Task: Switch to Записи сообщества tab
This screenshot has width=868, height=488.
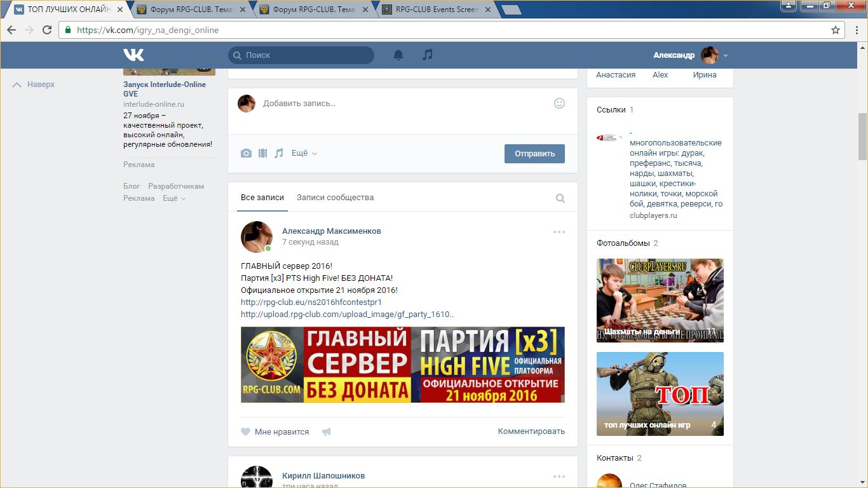Action: tap(335, 198)
